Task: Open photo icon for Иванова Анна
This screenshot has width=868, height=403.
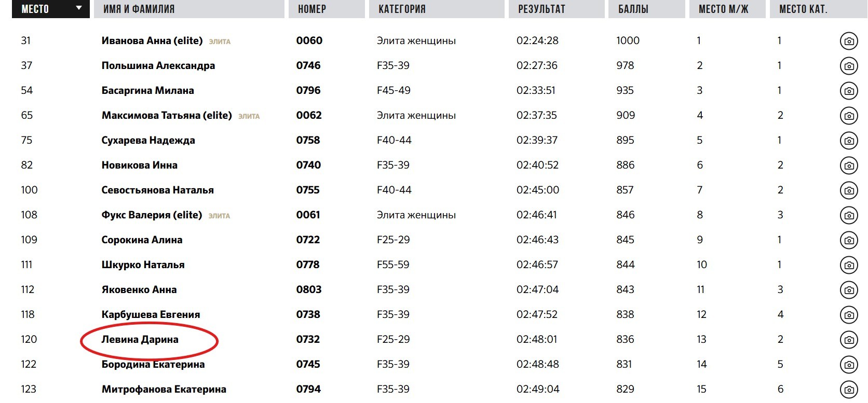Action: pyautogui.click(x=849, y=41)
